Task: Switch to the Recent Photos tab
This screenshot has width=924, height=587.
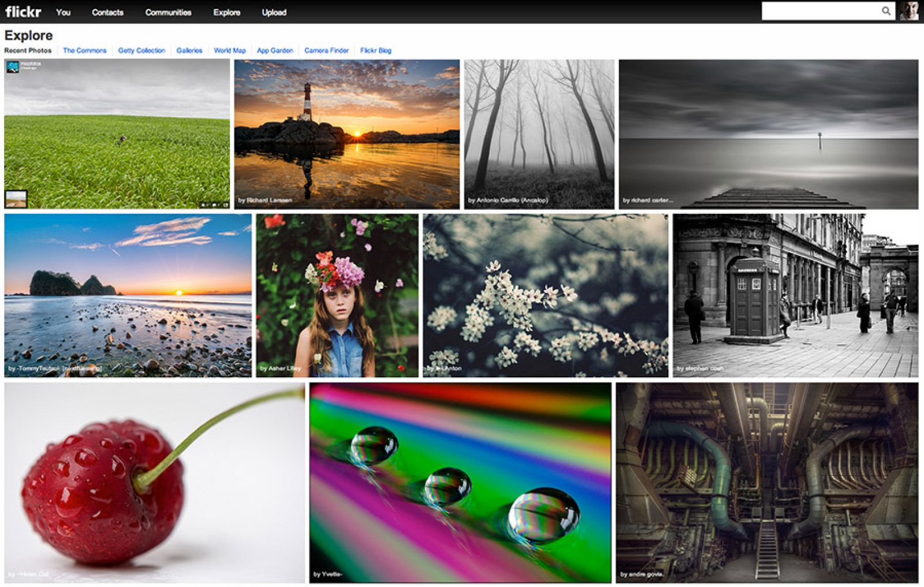Action: [x=27, y=50]
